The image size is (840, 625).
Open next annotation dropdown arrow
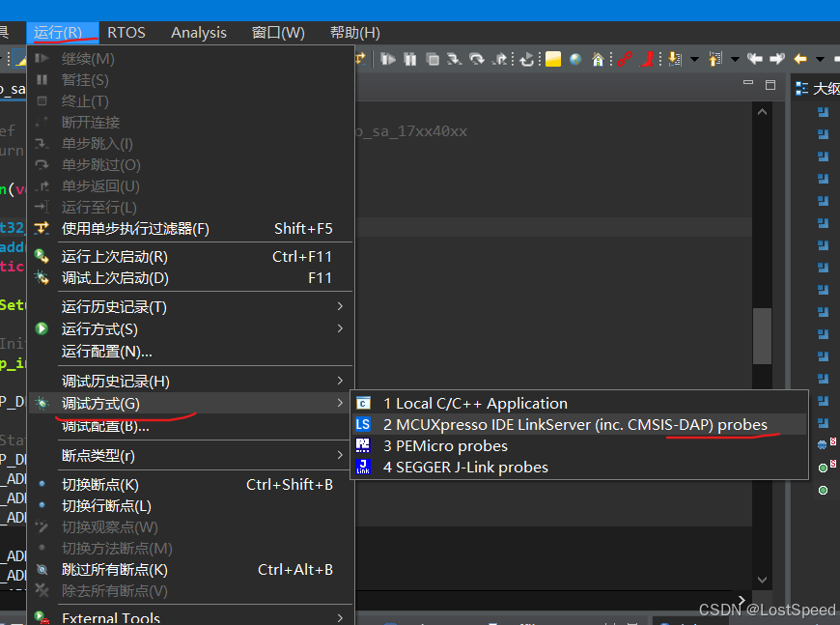click(x=694, y=59)
